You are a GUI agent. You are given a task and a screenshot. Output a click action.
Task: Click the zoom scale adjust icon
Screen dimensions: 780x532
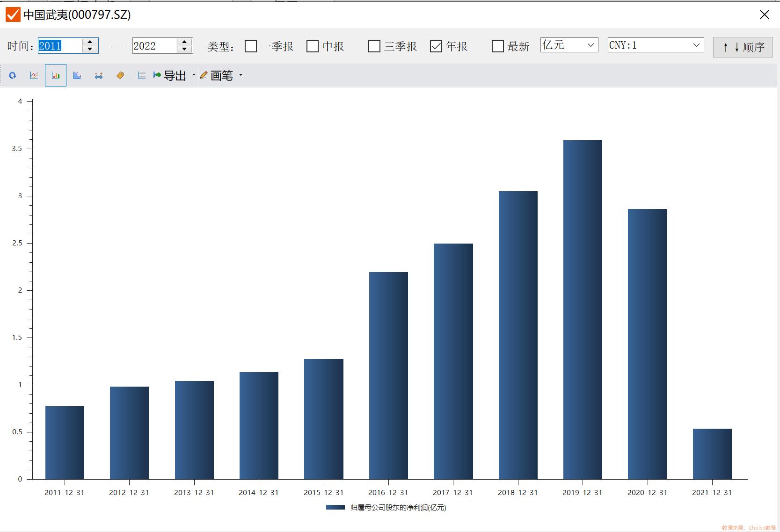coord(99,75)
